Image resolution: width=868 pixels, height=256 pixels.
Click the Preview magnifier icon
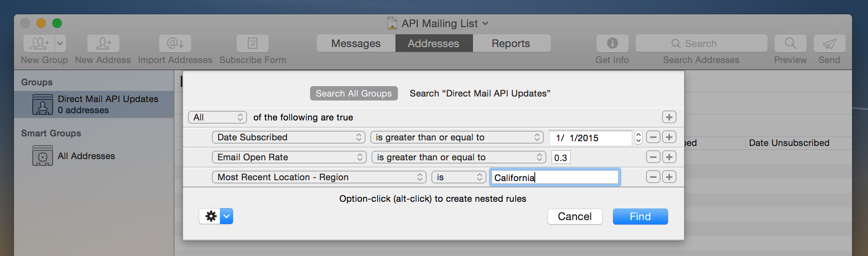pos(791,43)
